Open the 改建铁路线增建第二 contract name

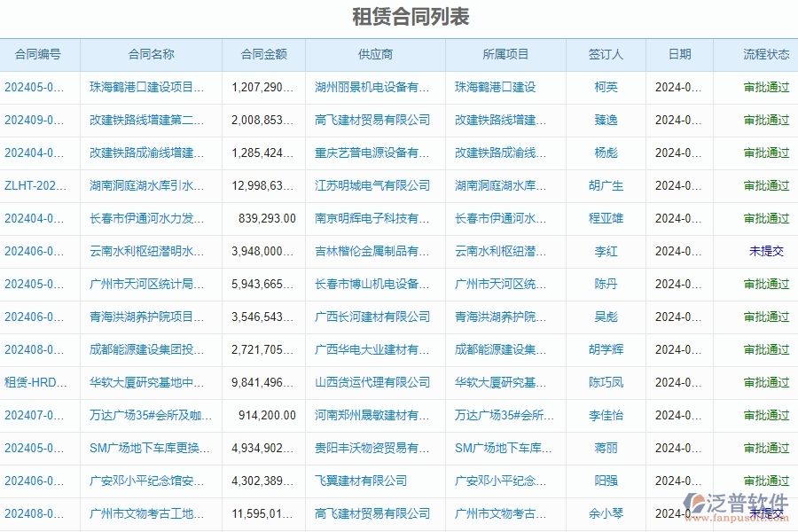click(x=147, y=119)
